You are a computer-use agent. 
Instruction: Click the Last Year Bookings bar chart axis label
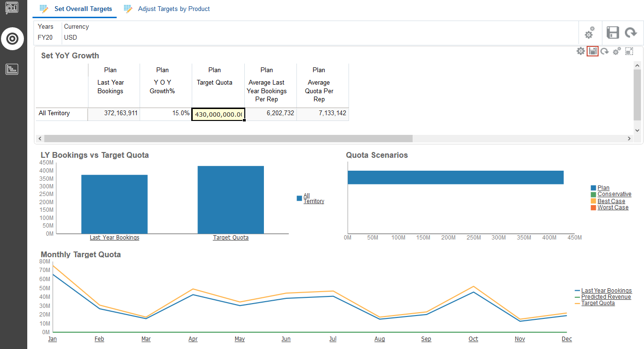pyautogui.click(x=114, y=238)
